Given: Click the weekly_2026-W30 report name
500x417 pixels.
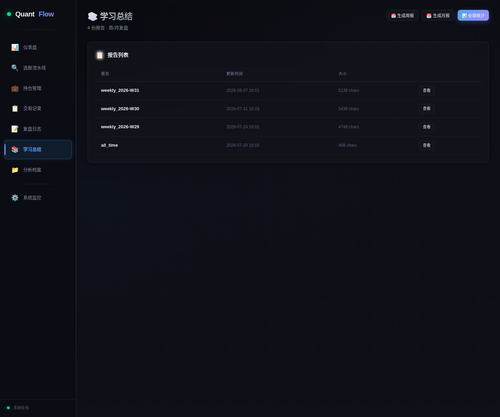Looking at the screenshot, I should tap(120, 109).
